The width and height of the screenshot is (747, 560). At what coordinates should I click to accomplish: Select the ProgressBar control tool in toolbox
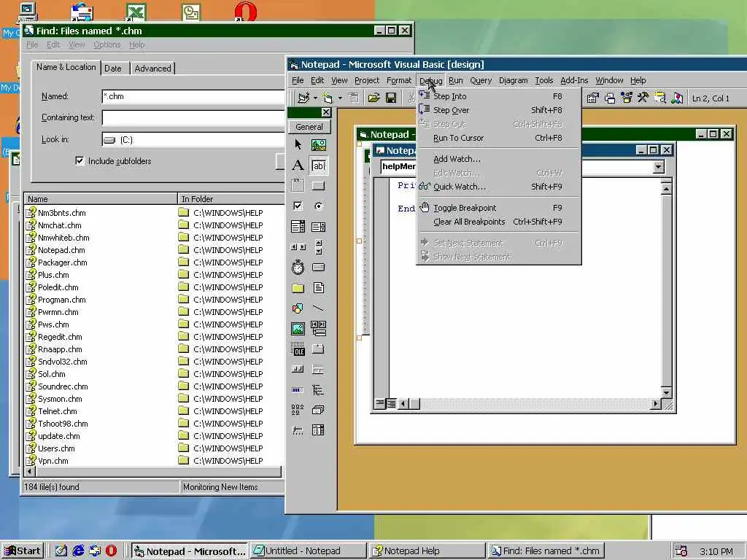coord(298,390)
